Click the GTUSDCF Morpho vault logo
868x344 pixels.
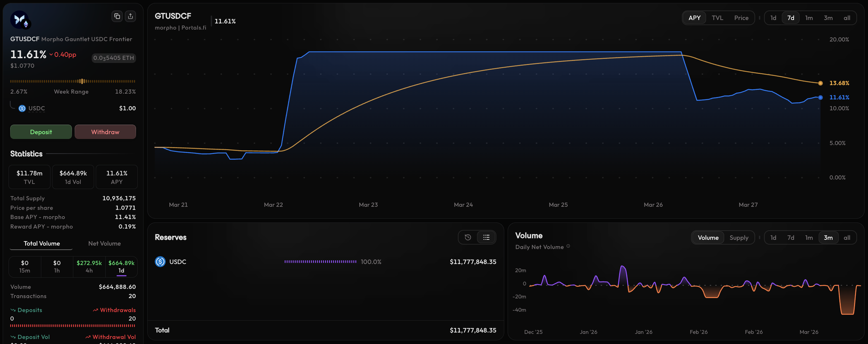click(x=20, y=20)
